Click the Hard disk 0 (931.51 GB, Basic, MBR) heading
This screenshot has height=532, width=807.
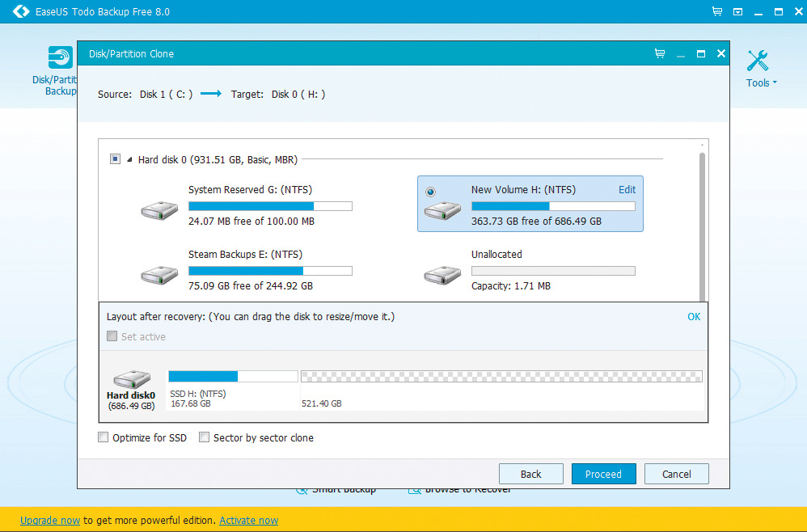[x=218, y=160]
